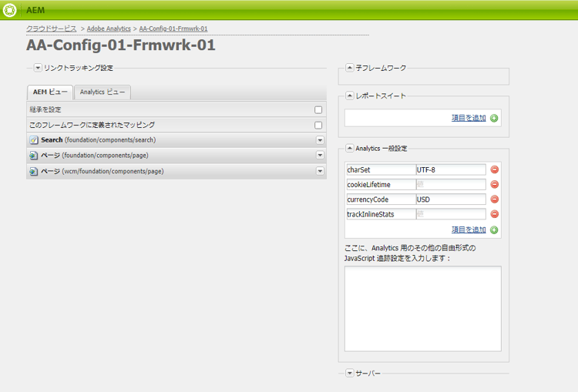Open クラウドサービス breadcrumb link
This screenshot has height=392, width=578.
pos(51,28)
